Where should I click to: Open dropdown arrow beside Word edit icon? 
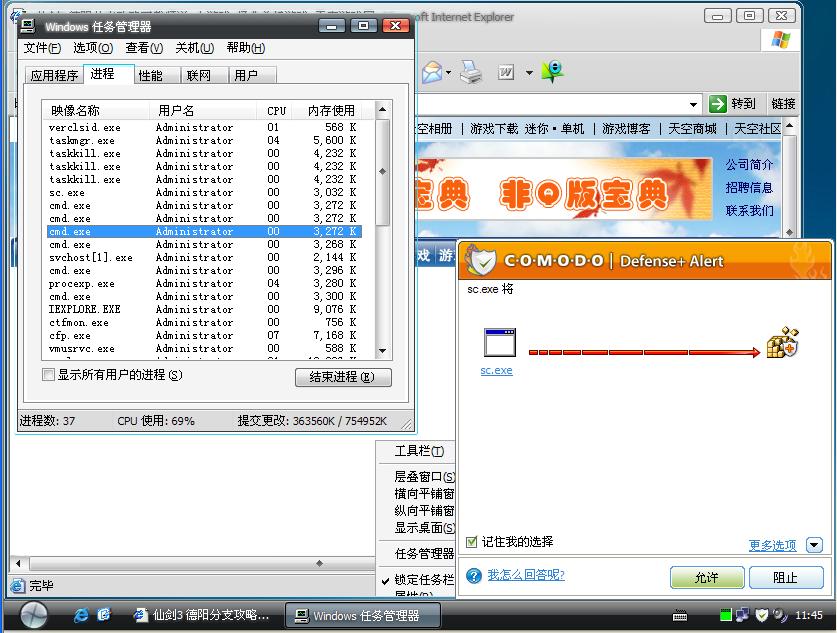529,73
